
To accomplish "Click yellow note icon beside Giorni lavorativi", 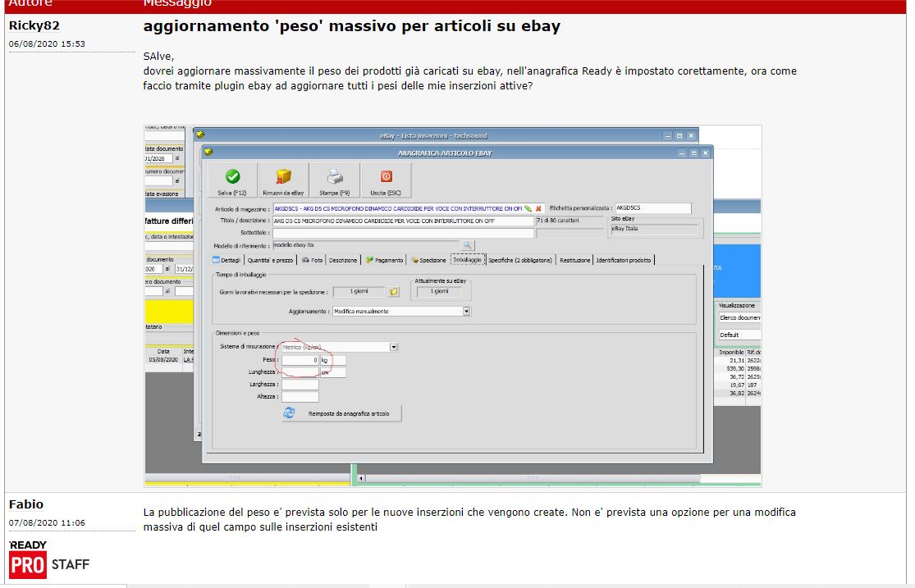I will coord(394,292).
